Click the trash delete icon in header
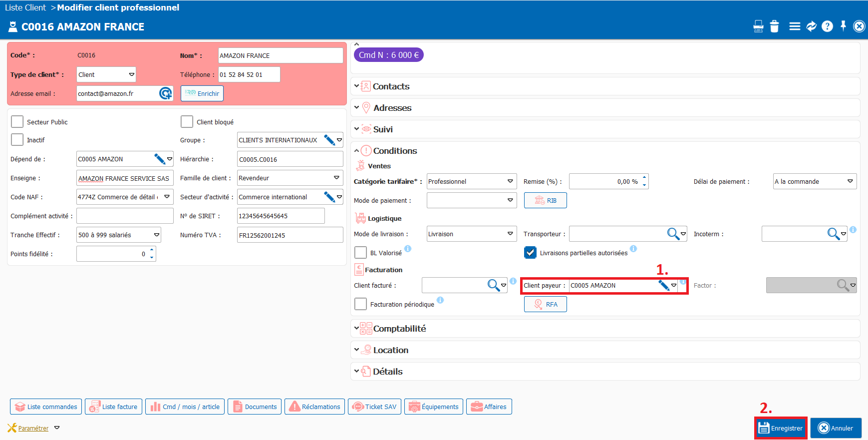The height and width of the screenshot is (440, 868). 774,26
